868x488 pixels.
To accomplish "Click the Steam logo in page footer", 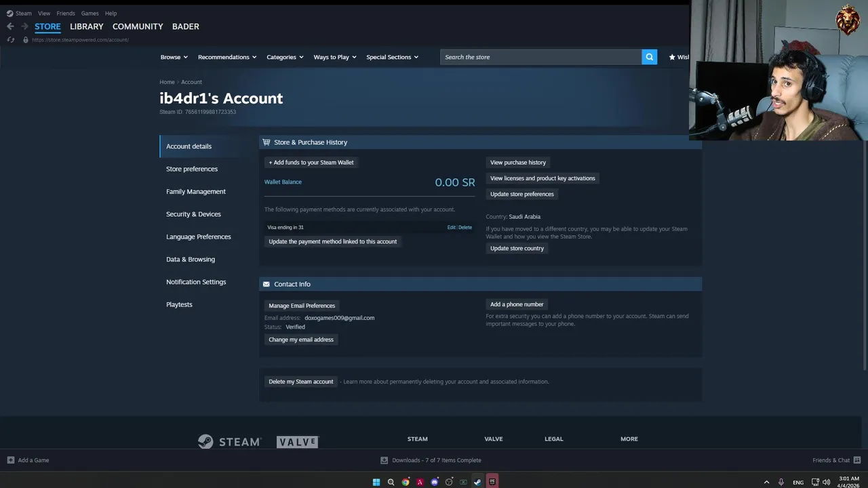I will [229, 442].
